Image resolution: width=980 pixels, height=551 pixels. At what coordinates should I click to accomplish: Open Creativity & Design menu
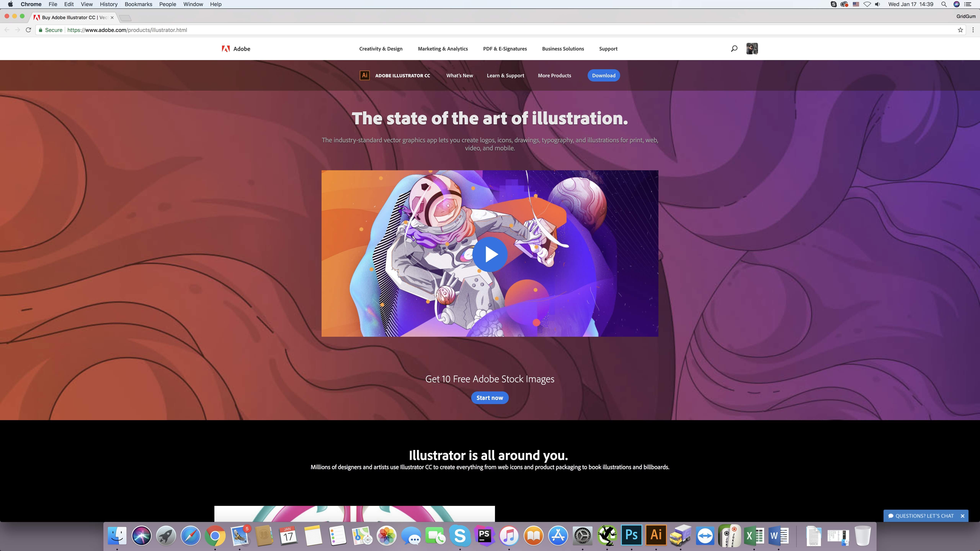[381, 49]
